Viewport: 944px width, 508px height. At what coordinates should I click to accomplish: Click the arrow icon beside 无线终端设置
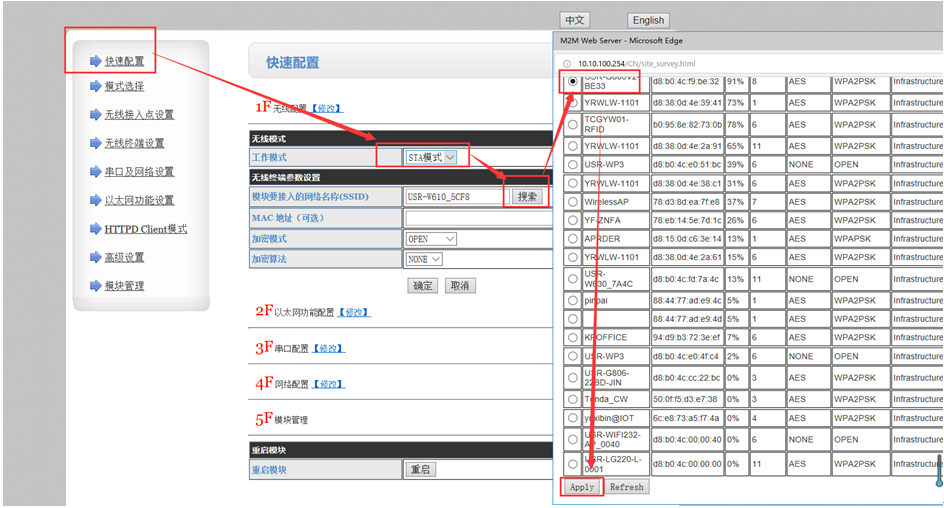point(95,143)
